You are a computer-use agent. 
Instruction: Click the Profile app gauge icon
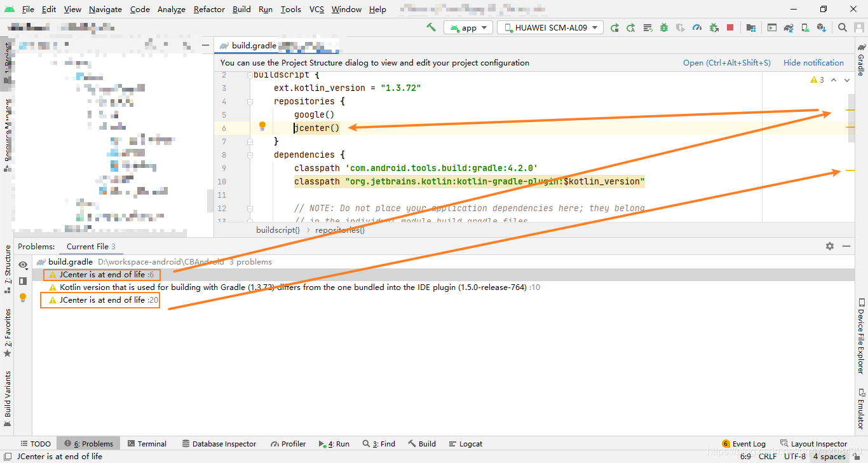[x=697, y=27]
